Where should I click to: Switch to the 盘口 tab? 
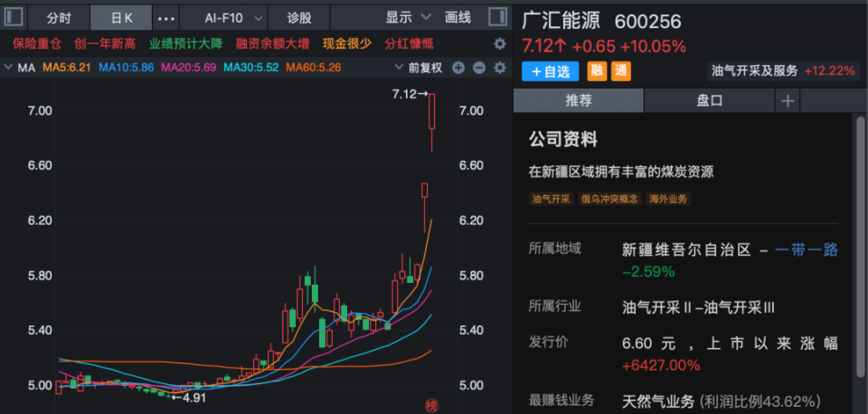pyautogui.click(x=709, y=100)
